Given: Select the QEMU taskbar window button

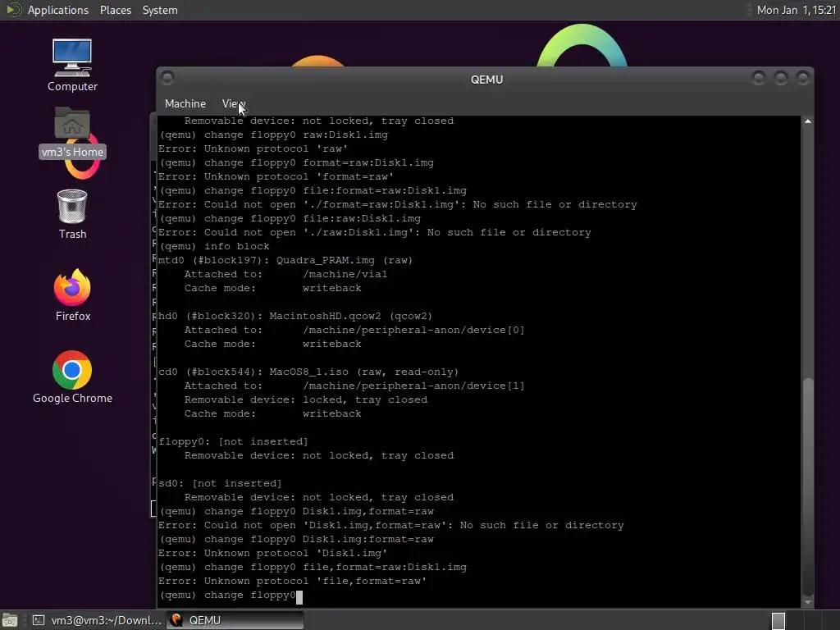Looking at the screenshot, I should point(235,620).
